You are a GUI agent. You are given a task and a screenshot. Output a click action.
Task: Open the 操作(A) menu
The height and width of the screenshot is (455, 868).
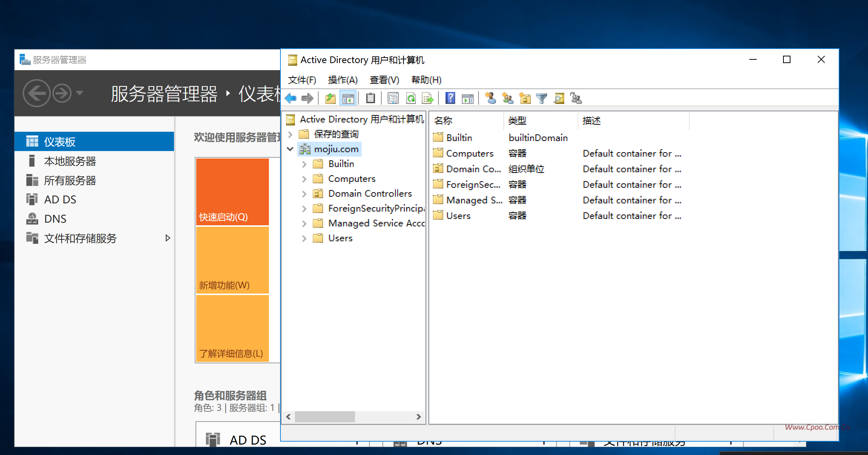coord(343,80)
